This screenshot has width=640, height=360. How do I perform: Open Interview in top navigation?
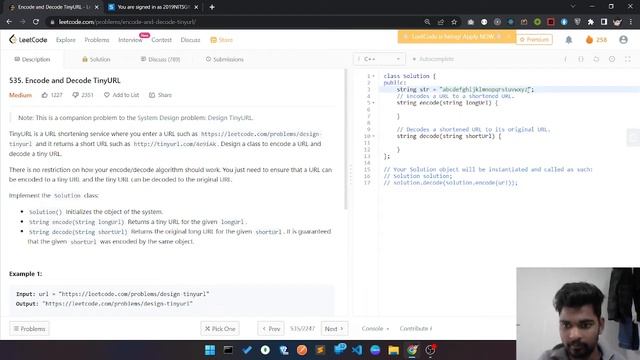[130, 40]
